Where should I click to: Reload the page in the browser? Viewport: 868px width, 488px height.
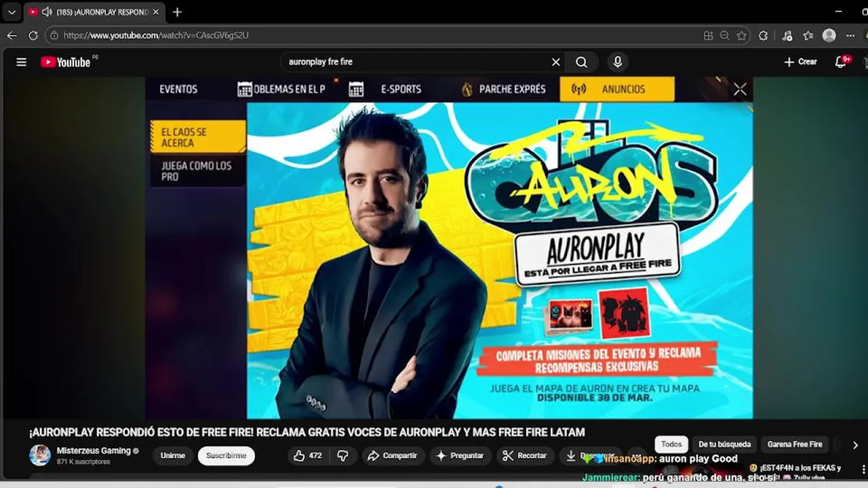(x=33, y=35)
